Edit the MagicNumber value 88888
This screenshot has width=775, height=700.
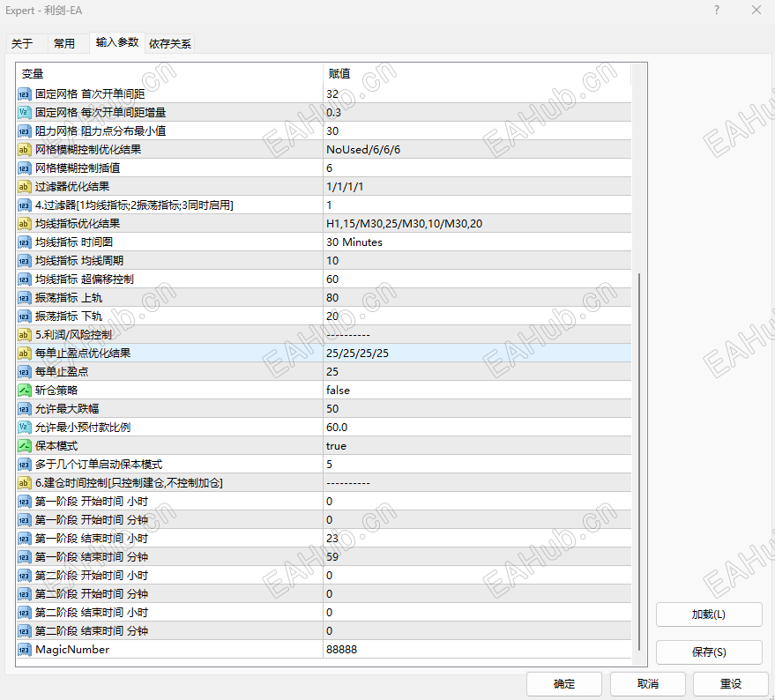pyautogui.click(x=477, y=650)
